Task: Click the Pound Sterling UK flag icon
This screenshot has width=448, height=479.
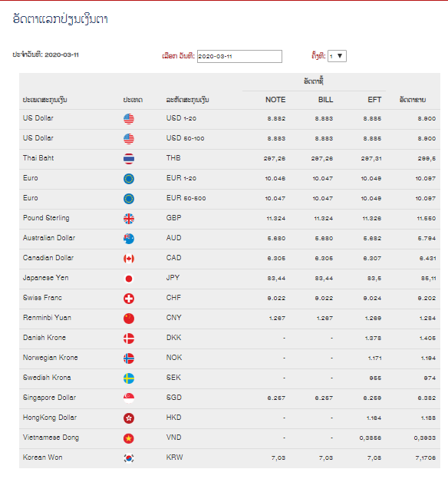Action: click(x=129, y=219)
